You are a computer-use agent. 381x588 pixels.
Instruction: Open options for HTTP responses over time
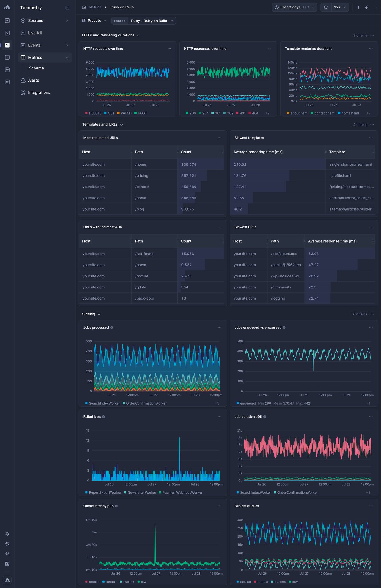(x=270, y=49)
